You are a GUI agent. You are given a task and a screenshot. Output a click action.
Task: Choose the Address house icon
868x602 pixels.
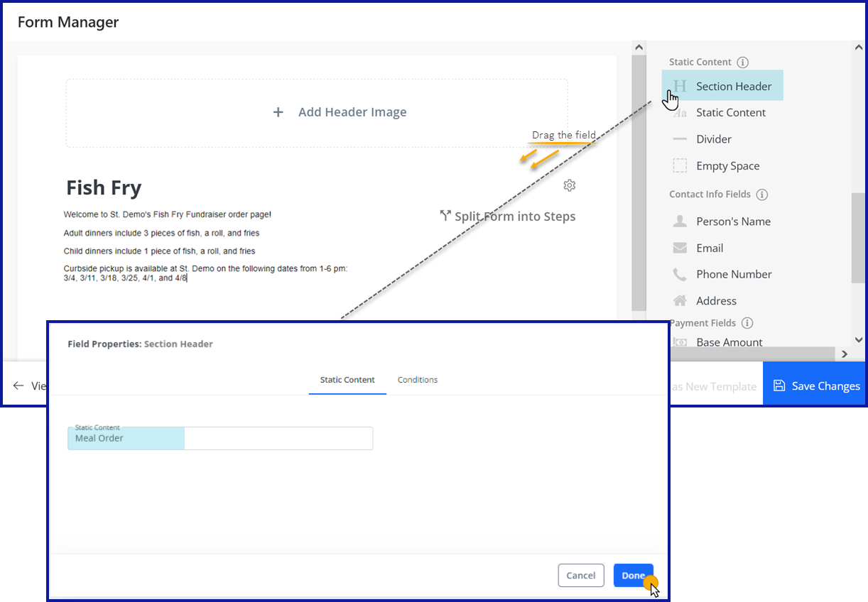pyautogui.click(x=680, y=301)
